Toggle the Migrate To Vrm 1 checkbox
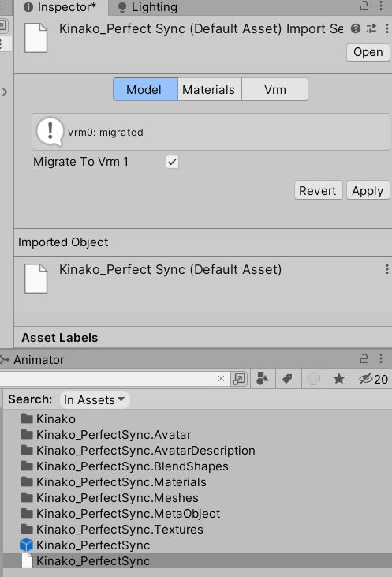The width and height of the screenshot is (392, 577). [x=172, y=162]
